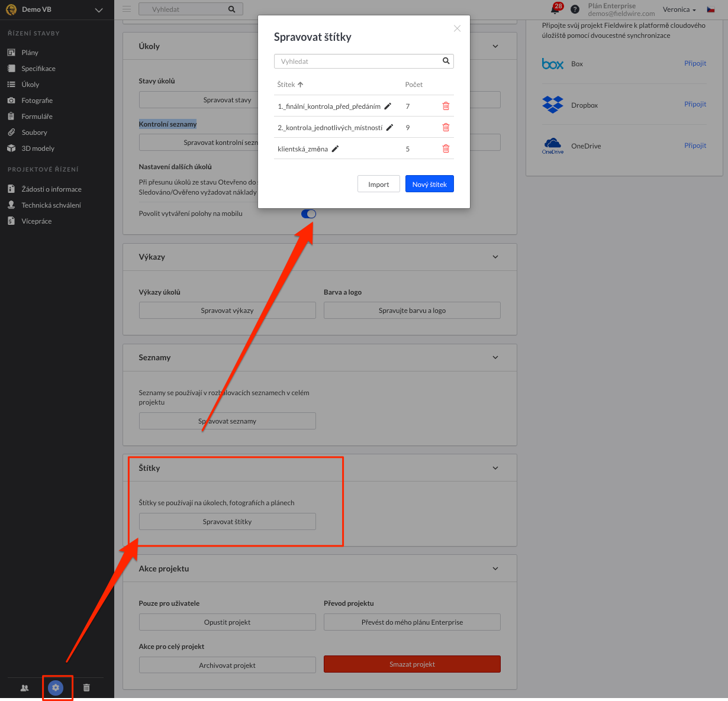Click the Import button
The width and height of the screenshot is (728, 701).
pyautogui.click(x=379, y=184)
